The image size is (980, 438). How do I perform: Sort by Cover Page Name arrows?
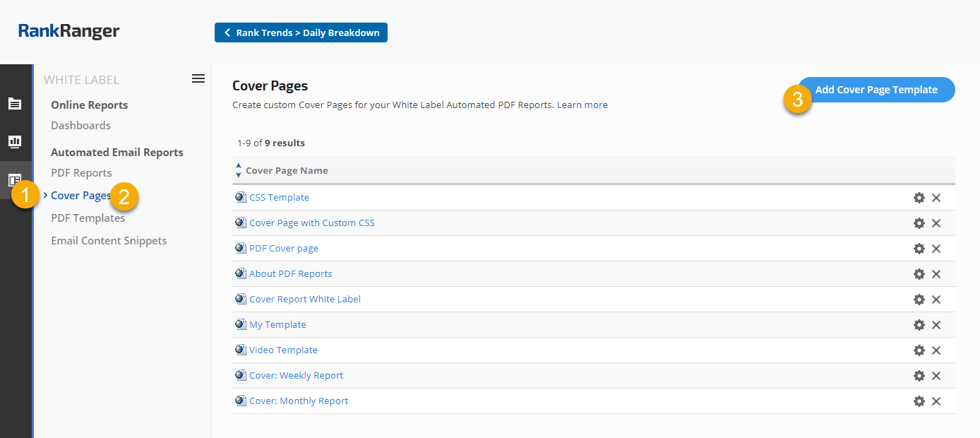coord(238,170)
